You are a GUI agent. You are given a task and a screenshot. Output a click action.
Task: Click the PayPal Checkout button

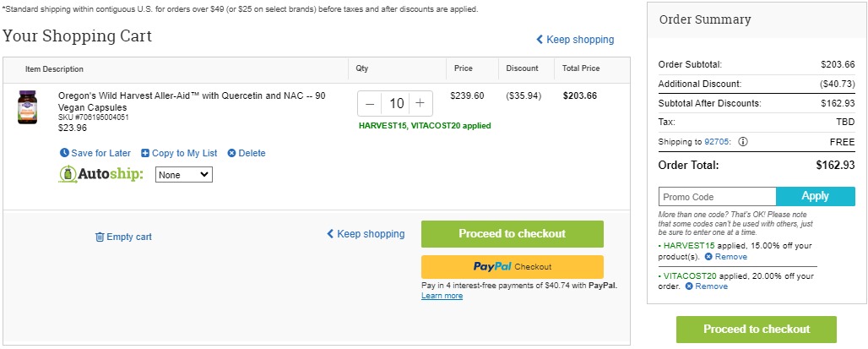tap(512, 266)
